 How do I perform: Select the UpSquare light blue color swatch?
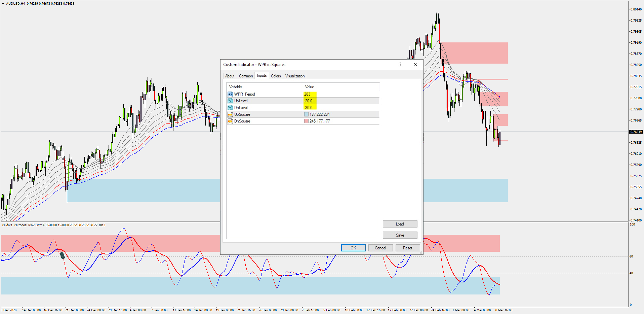point(306,114)
